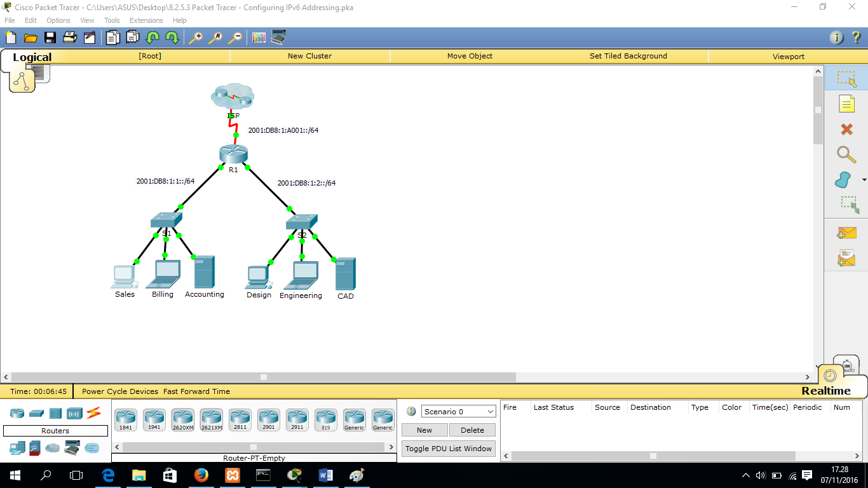The height and width of the screenshot is (488, 868).
Task: Click the Viewport button
Action: coord(789,57)
